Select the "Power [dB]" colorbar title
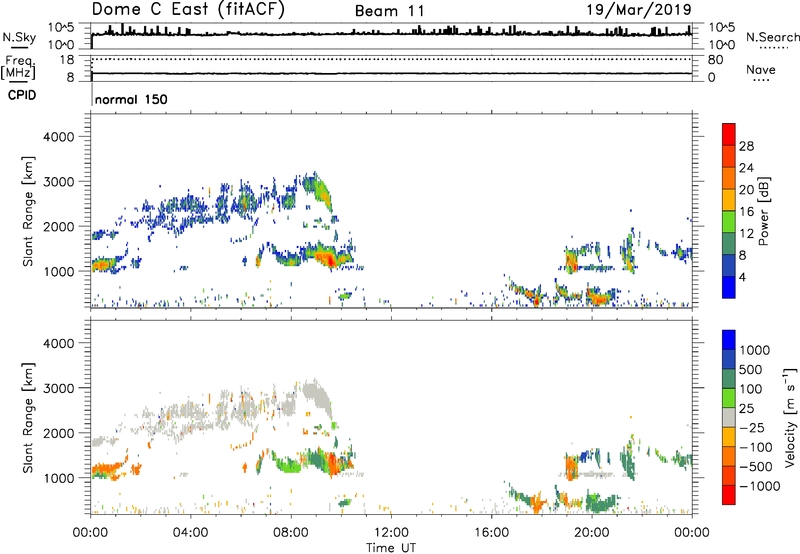This screenshot has width=800, height=554. (x=763, y=211)
